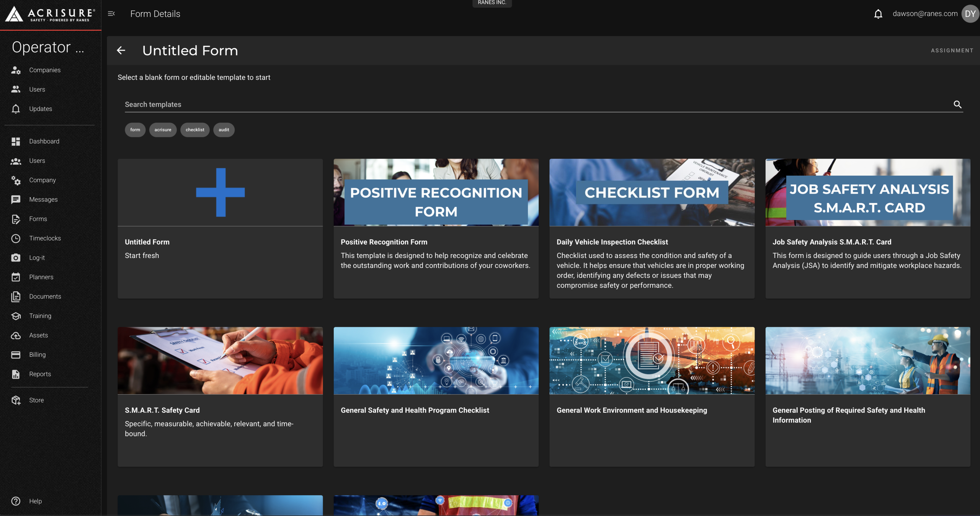This screenshot has height=516, width=980.
Task: Click the Updates bell icon in sidebar
Action: [x=16, y=109]
